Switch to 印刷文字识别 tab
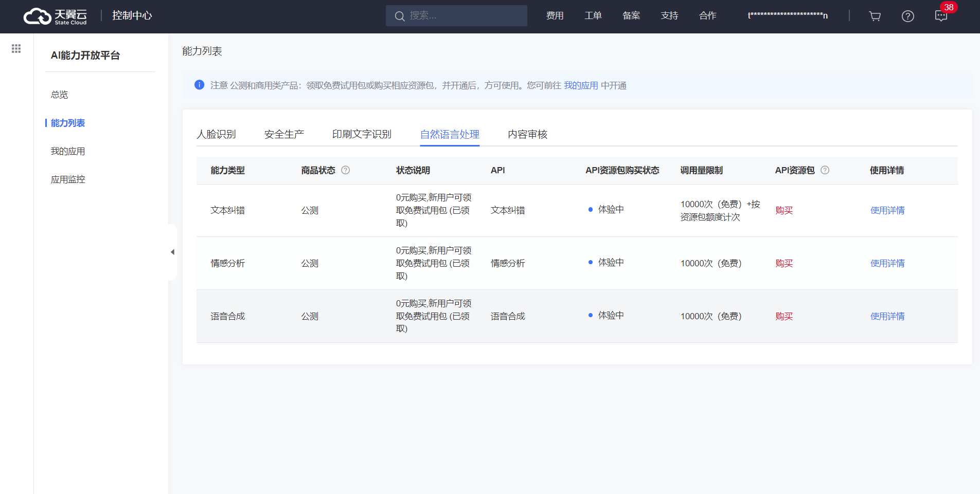The height and width of the screenshot is (494, 980). point(362,134)
